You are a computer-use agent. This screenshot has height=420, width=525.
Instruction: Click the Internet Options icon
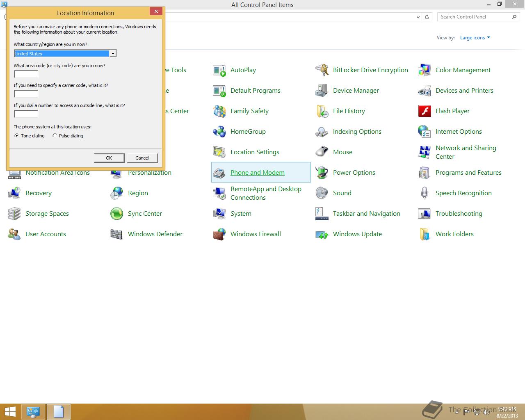pyautogui.click(x=425, y=132)
